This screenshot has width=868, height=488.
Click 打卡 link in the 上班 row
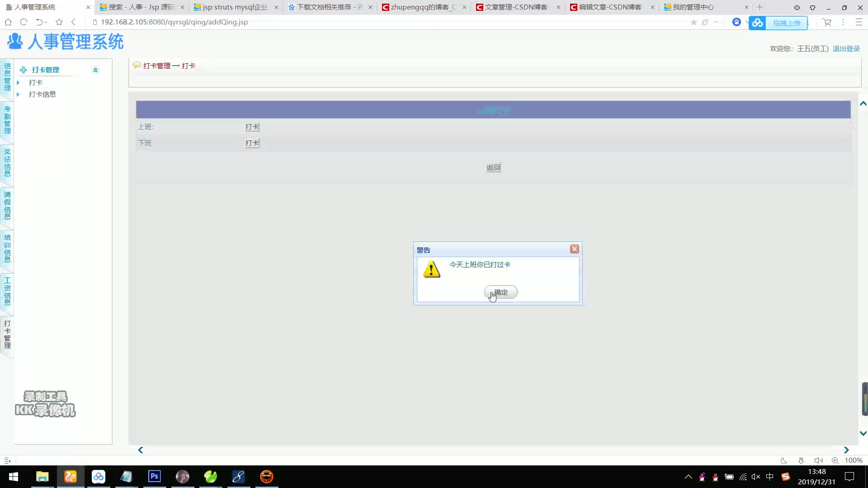(252, 127)
